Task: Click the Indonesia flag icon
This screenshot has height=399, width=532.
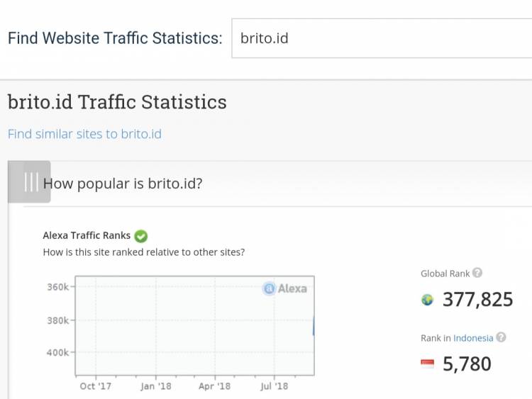Action: [427, 364]
